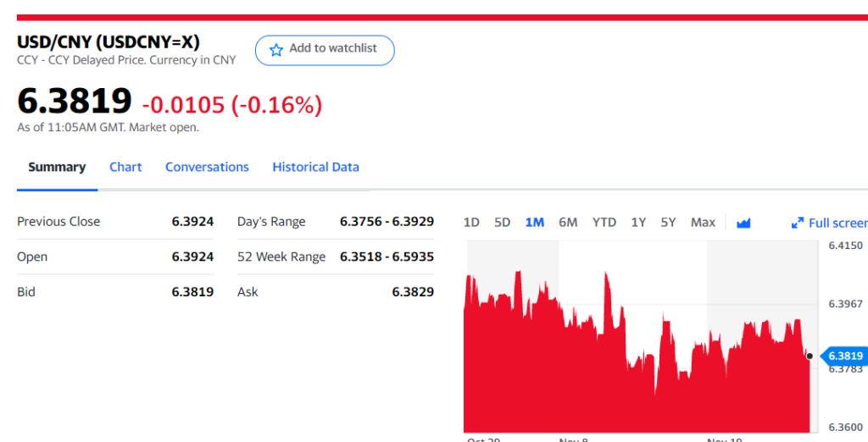Switch to the Summary tab
868x442 pixels.
[x=57, y=167]
